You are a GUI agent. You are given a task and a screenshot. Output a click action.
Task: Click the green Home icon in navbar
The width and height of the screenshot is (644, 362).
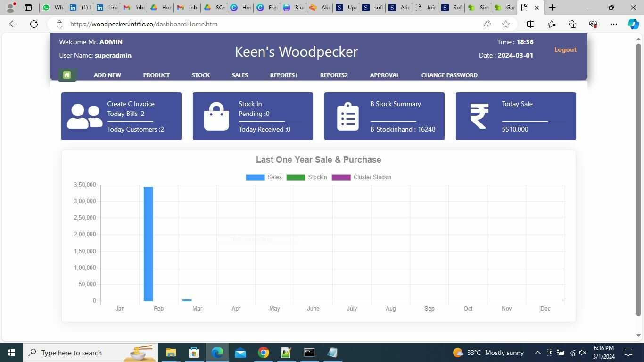click(67, 75)
